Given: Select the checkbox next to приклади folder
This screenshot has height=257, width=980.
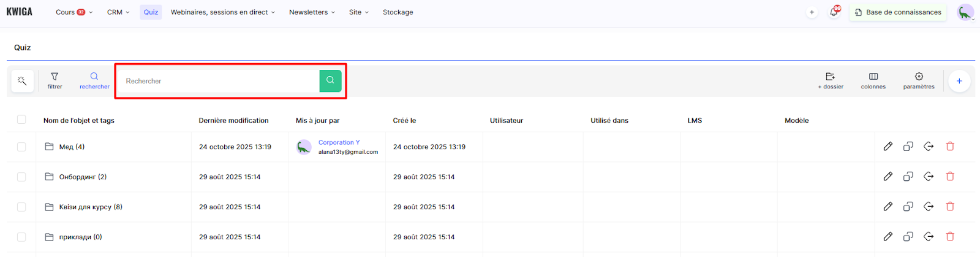Looking at the screenshot, I should pyautogui.click(x=21, y=237).
